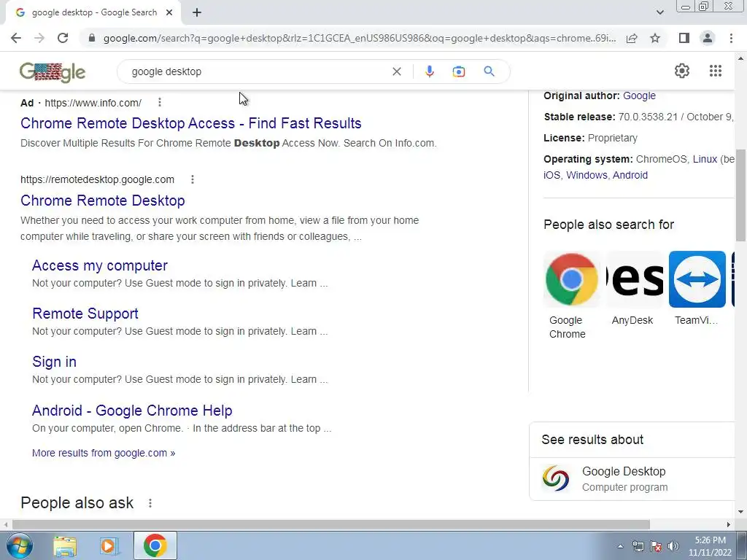Select the AnyDesk thumbnail
747x560 pixels.
pos(635,279)
